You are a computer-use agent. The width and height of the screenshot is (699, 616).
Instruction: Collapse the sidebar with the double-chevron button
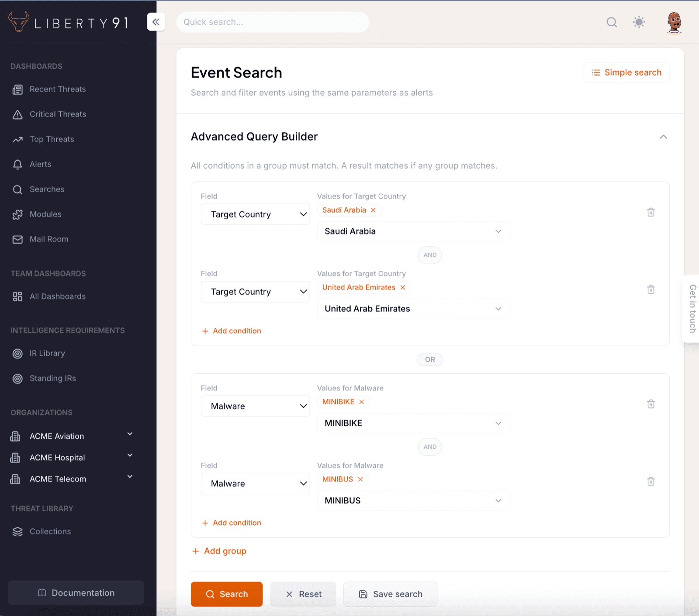[x=156, y=22]
